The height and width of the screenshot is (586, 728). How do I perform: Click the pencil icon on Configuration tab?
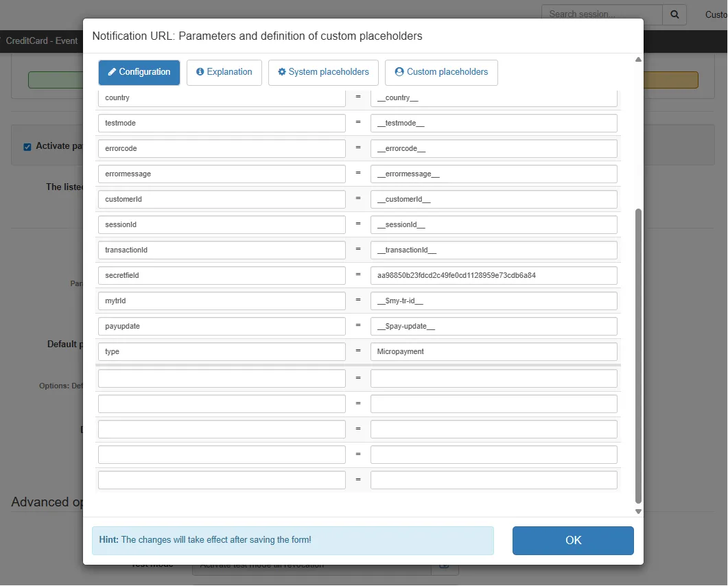point(112,72)
